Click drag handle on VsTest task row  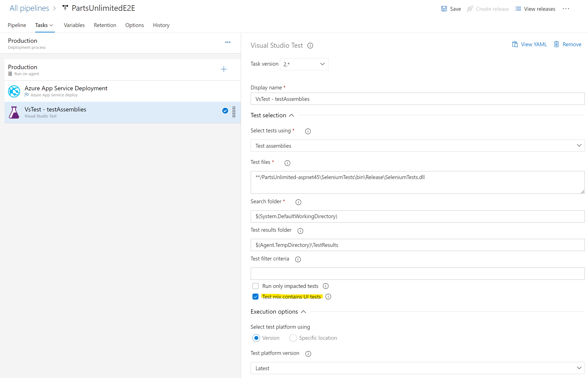pos(234,112)
